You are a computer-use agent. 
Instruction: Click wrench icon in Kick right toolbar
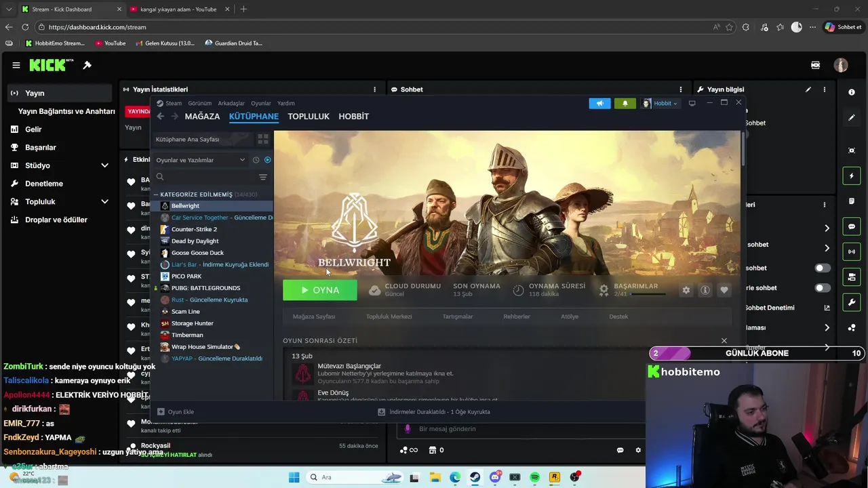[x=852, y=302]
